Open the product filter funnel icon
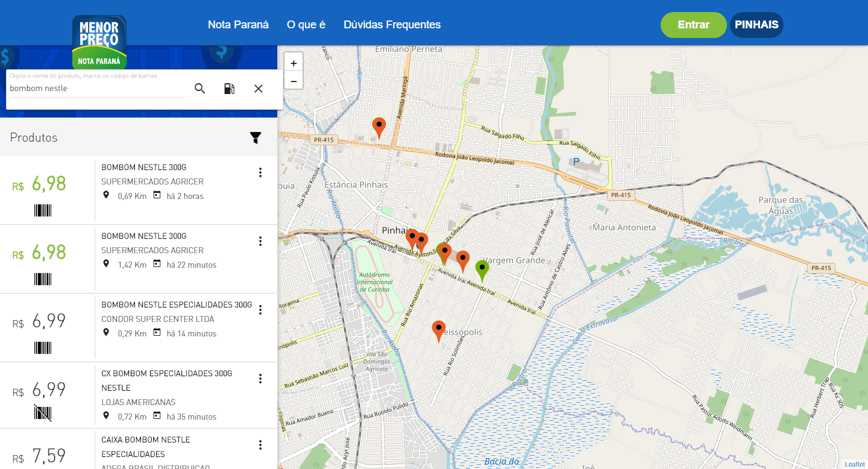Image resolution: width=868 pixels, height=469 pixels. coord(256,138)
